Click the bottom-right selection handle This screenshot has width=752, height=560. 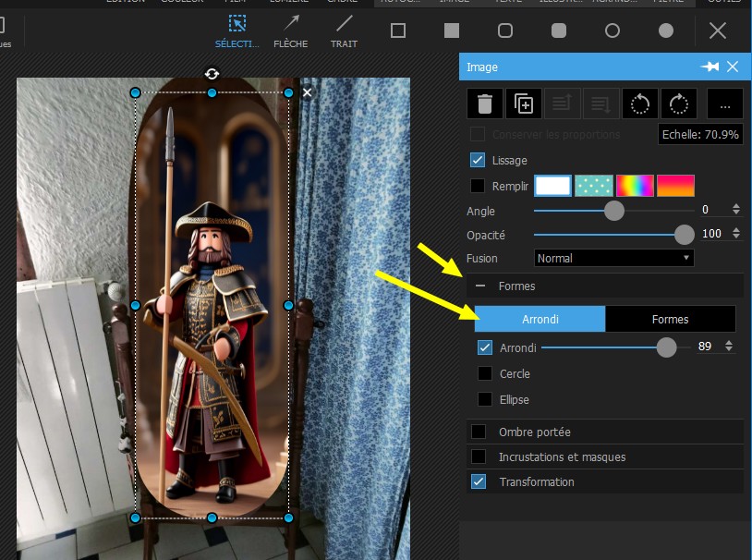pos(288,517)
